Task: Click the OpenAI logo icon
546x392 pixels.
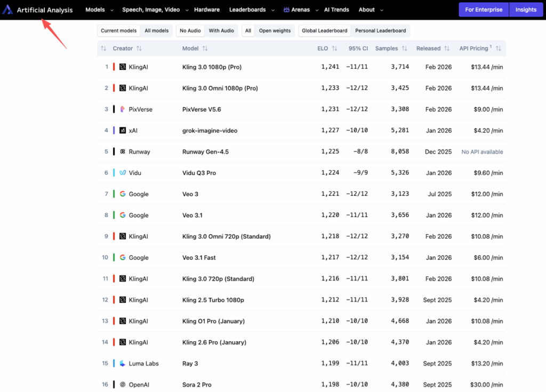Action: click(123, 385)
